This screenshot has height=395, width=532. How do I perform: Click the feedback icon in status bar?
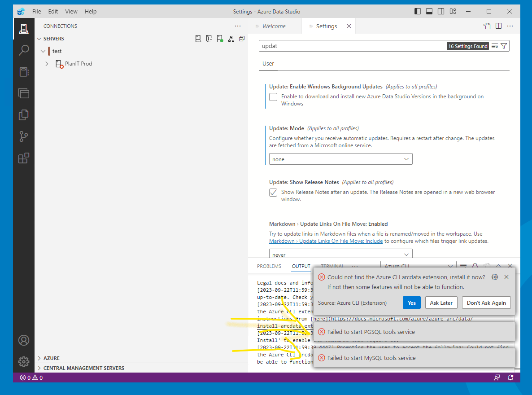pyautogui.click(x=497, y=377)
